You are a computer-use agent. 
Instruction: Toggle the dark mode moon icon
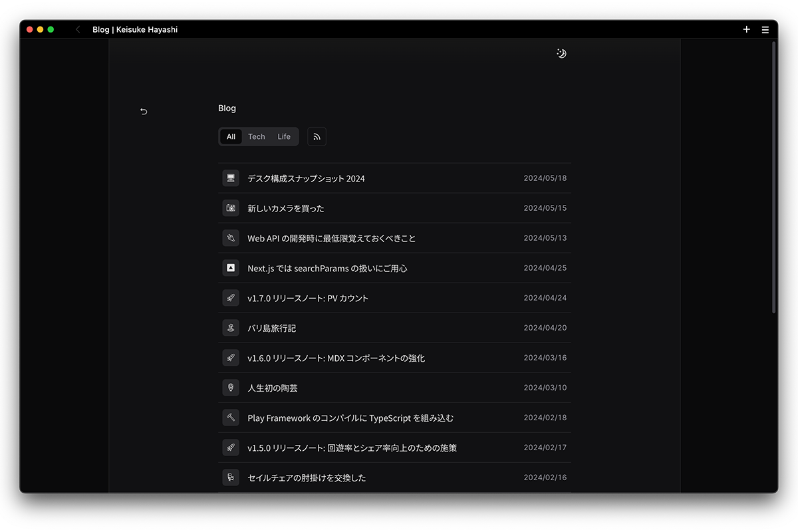tap(561, 53)
